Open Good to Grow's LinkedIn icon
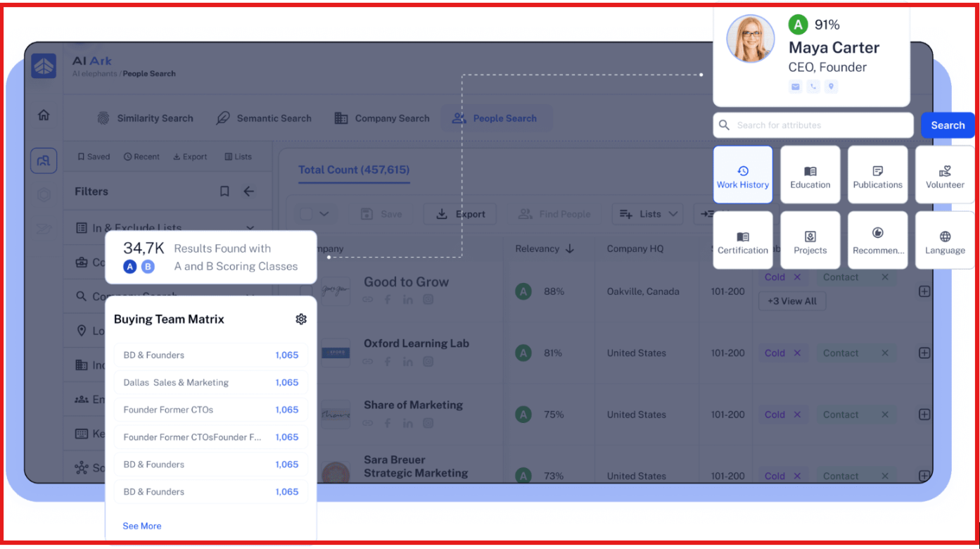This screenshot has width=980, height=549. (x=408, y=301)
